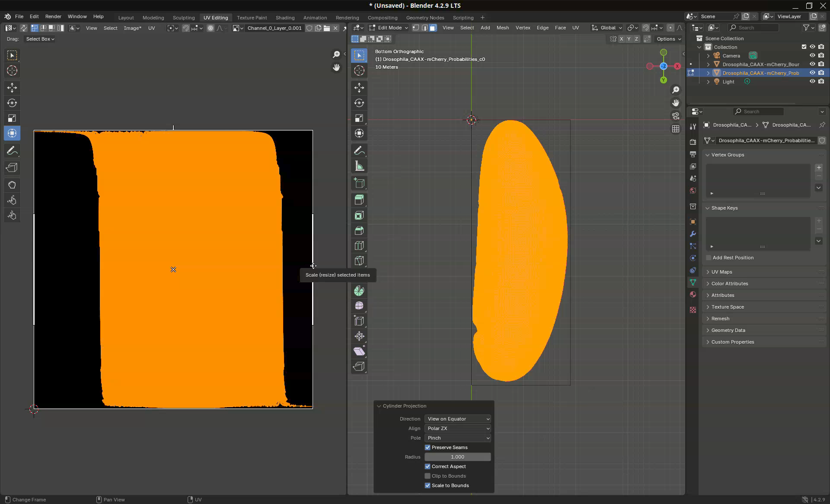This screenshot has height=504, width=830.
Task: Select the Measure tool in 3D viewport
Action: [359, 166]
